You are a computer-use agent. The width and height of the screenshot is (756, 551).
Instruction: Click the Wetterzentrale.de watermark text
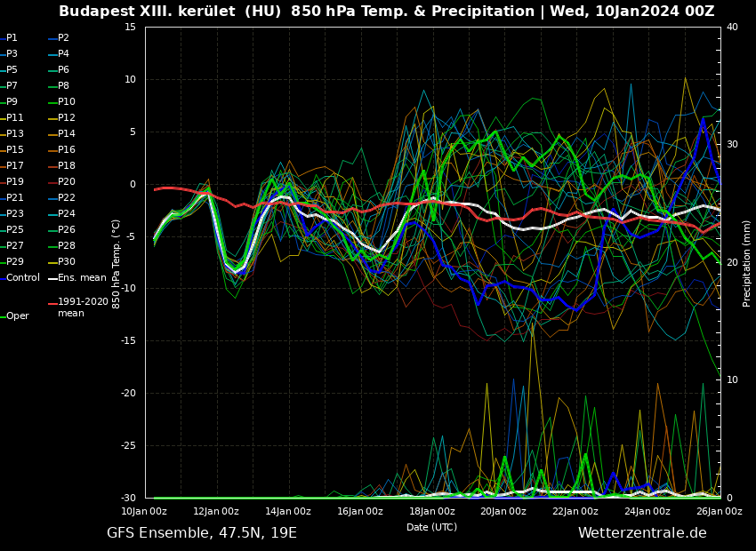pos(642,533)
